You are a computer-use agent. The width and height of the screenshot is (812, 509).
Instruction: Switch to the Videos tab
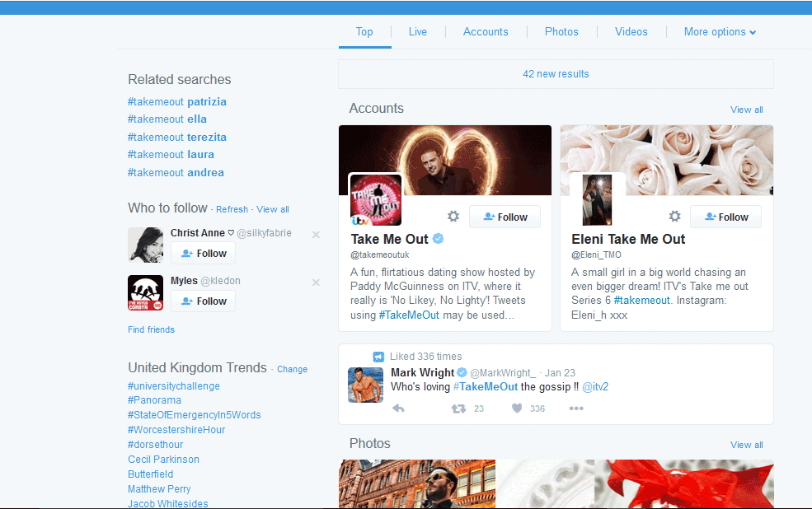coord(631,31)
